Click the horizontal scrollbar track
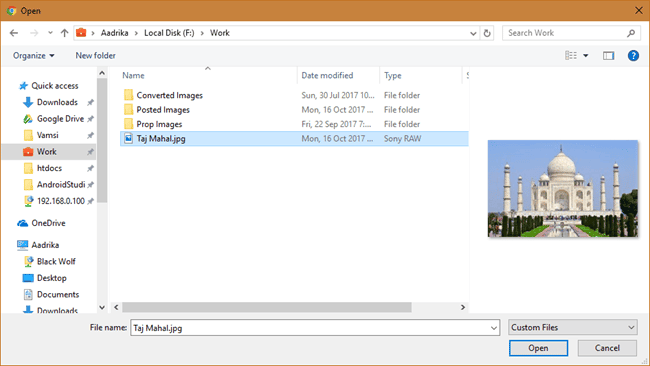Screen dimensions: 650x366 coord(435,307)
